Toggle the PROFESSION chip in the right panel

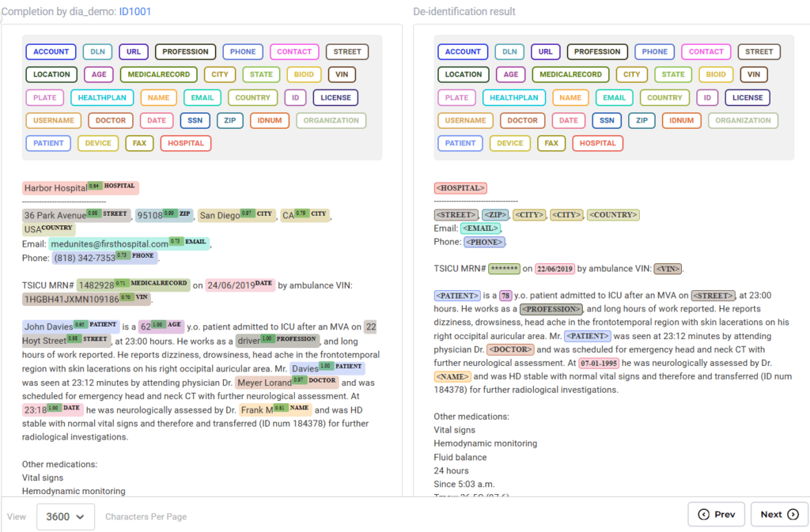click(x=597, y=51)
